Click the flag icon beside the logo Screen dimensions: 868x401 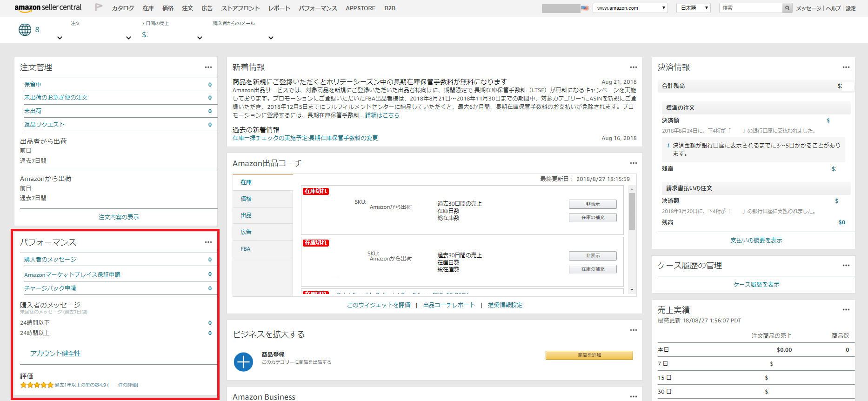[99, 7]
